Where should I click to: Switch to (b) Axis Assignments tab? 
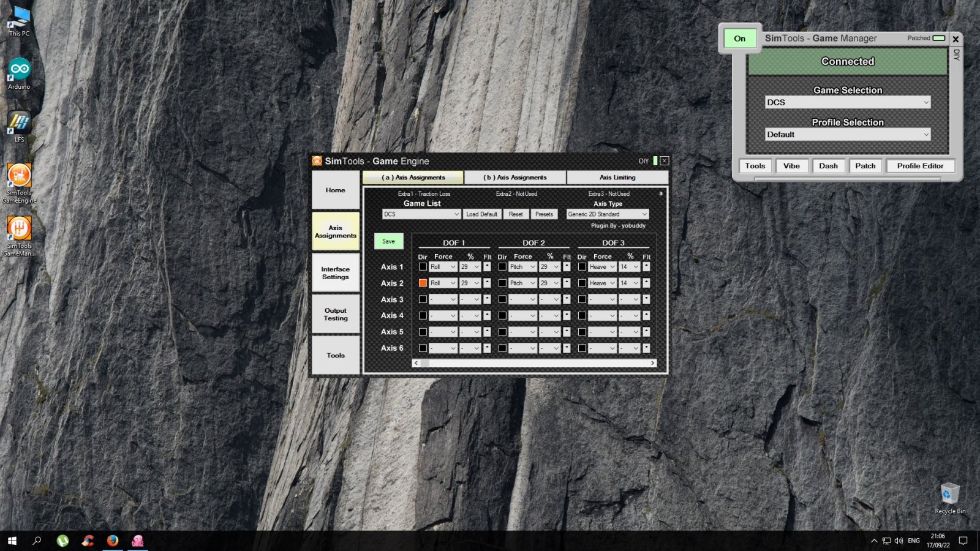(x=515, y=178)
